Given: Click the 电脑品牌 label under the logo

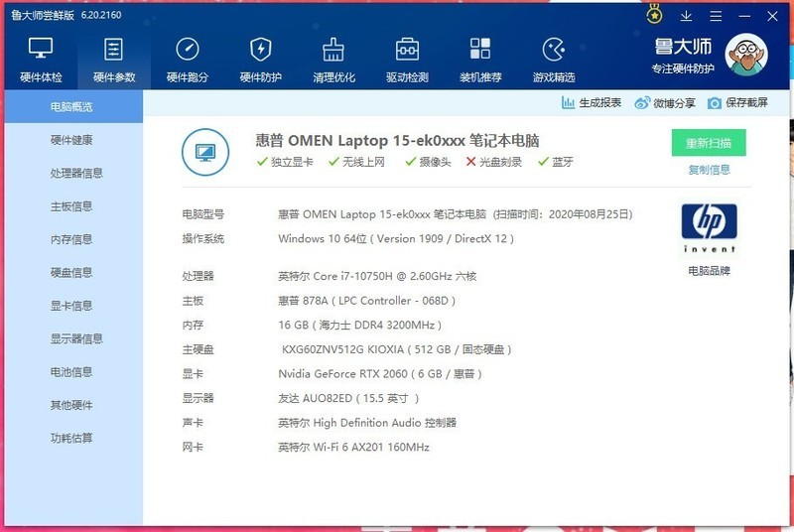Looking at the screenshot, I should click(709, 271).
